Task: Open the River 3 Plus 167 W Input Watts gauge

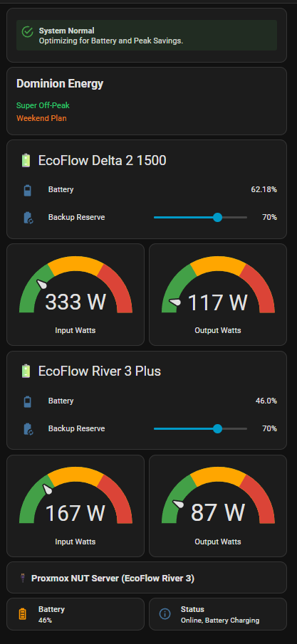Action: 75,505
